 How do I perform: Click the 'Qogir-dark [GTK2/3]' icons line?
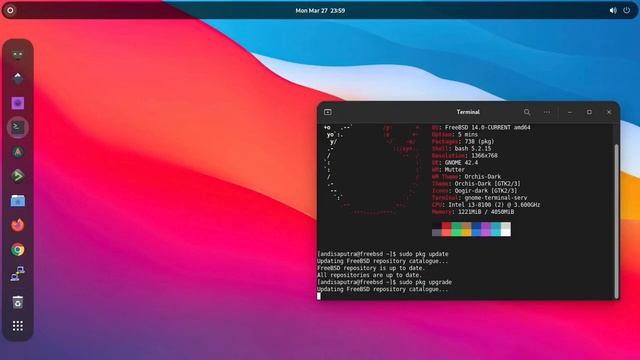486,191
